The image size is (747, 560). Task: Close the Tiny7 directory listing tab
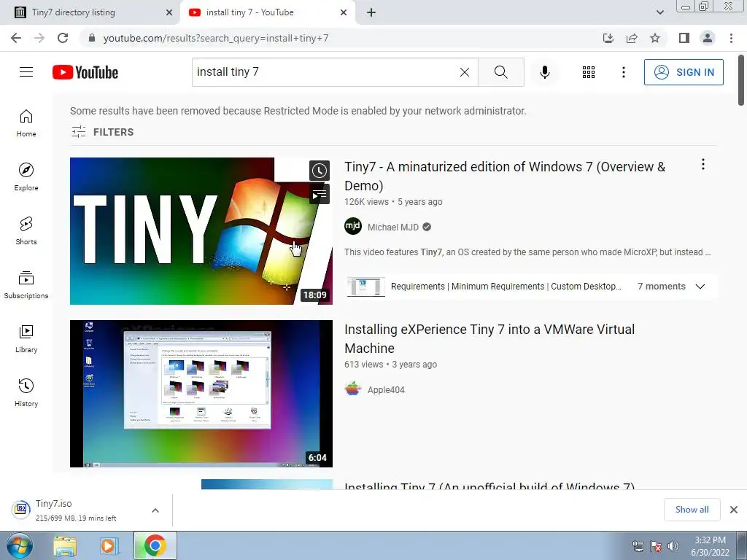[169, 12]
